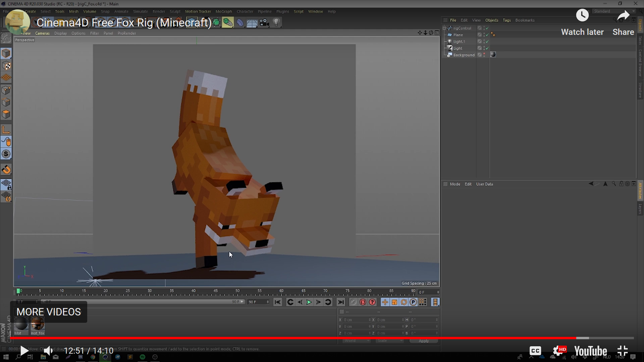The width and height of the screenshot is (644, 362).
Task: Open YouTube player settings gear
Action: tap(559, 351)
